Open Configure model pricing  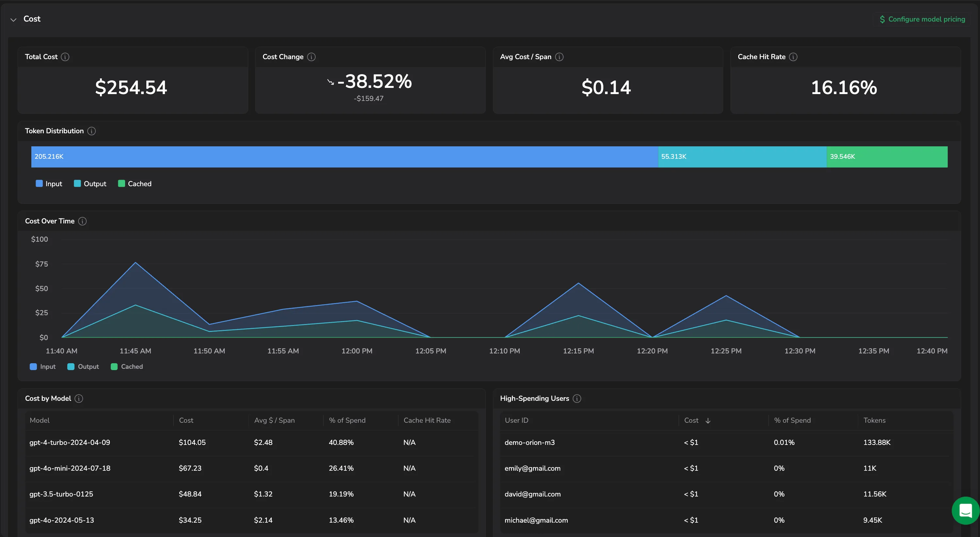tap(922, 19)
